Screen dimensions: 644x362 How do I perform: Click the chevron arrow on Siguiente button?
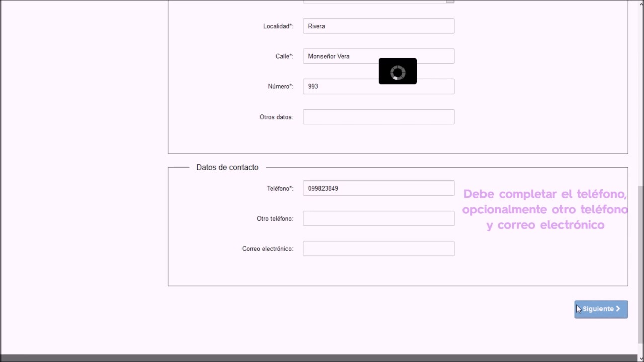coord(618,309)
